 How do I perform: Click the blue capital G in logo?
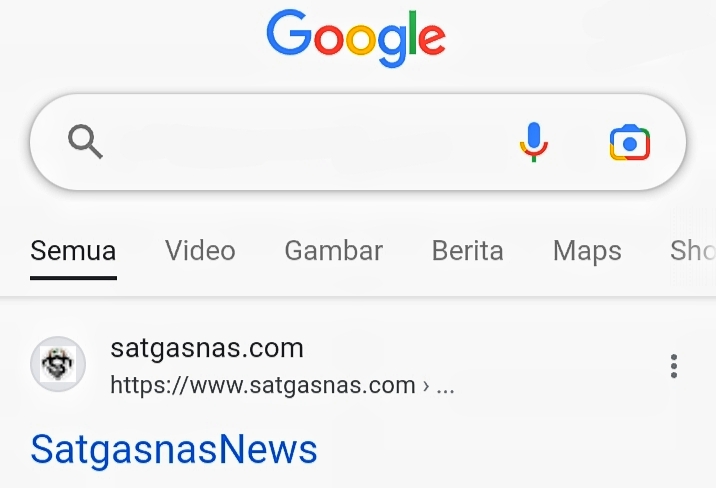pos(289,33)
